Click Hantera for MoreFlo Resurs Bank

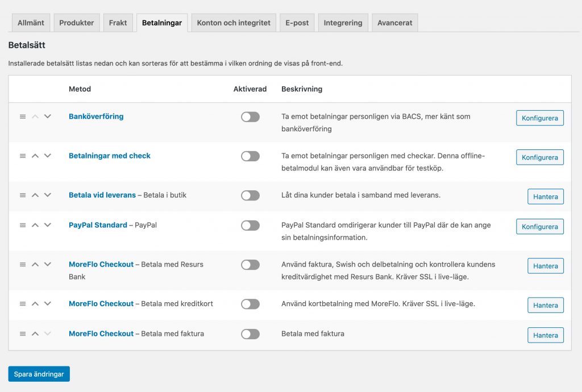545,266
